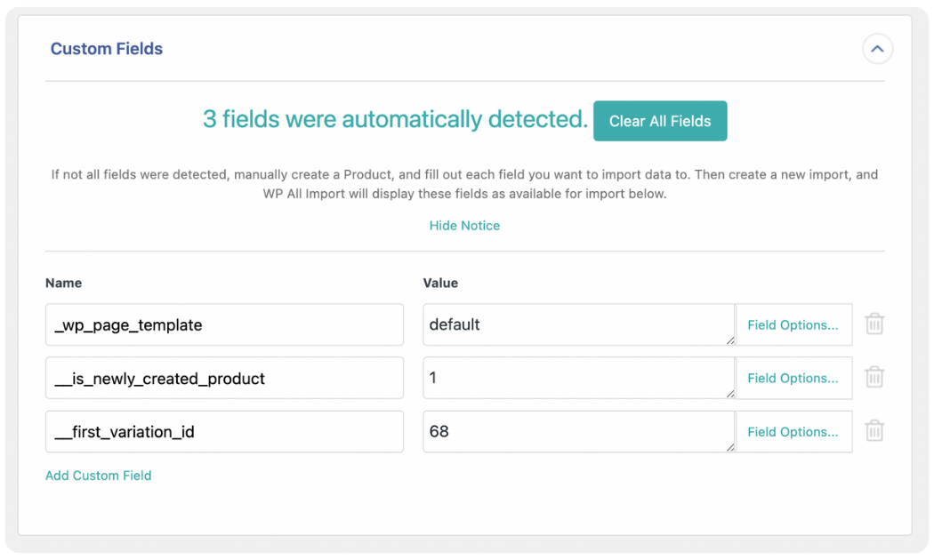
Task: Select the name input containing _wp_page_template
Action: [x=224, y=324]
